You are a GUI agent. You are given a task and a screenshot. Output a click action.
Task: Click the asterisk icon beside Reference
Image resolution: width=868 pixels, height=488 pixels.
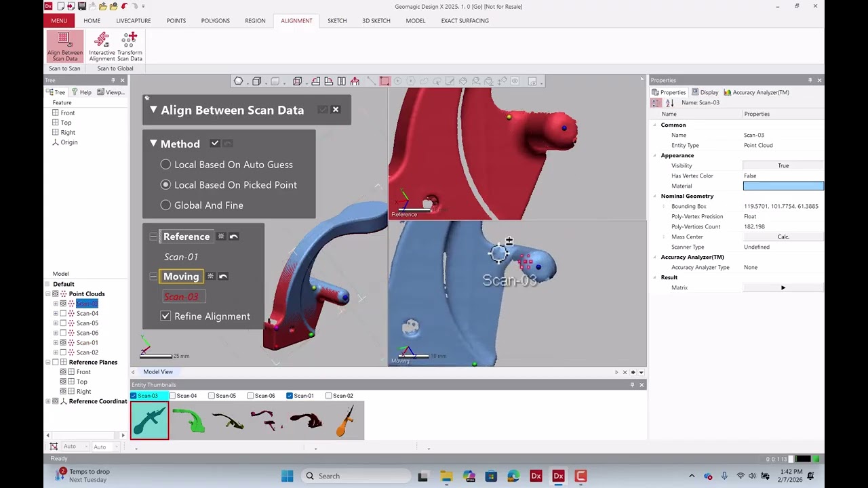[x=221, y=237]
